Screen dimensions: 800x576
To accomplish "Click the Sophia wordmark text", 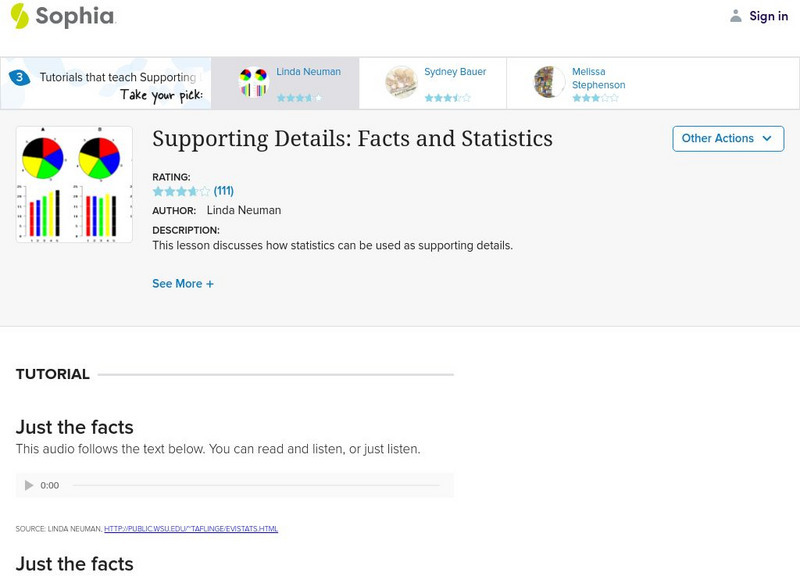I will 75,16.
